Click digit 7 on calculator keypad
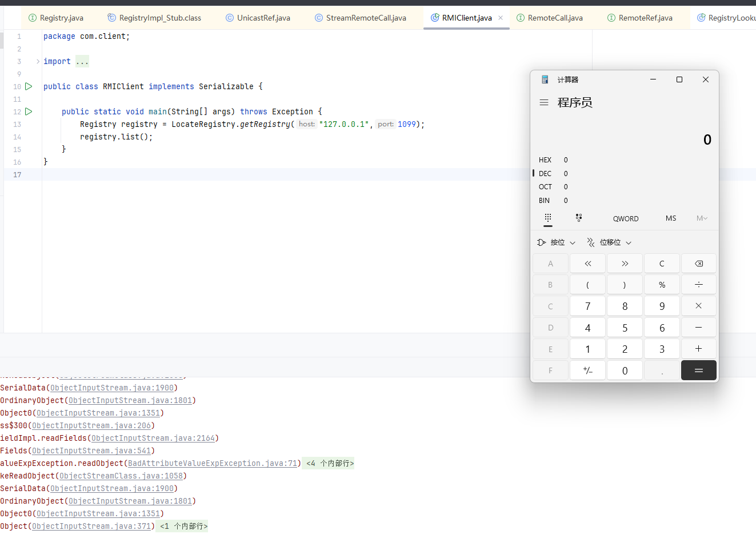The image size is (756, 558). pyautogui.click(x=587, y=306)
